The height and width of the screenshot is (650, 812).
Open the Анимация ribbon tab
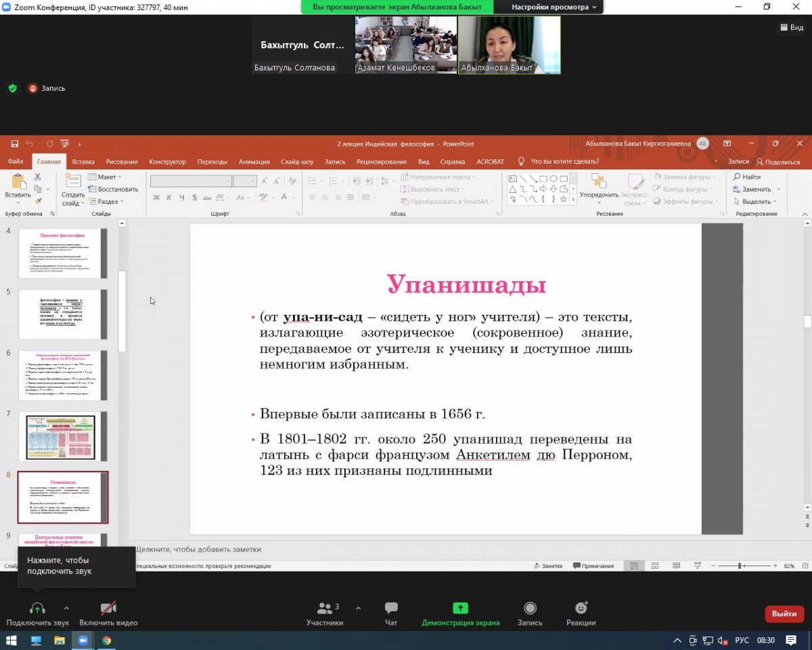[254, 162]
